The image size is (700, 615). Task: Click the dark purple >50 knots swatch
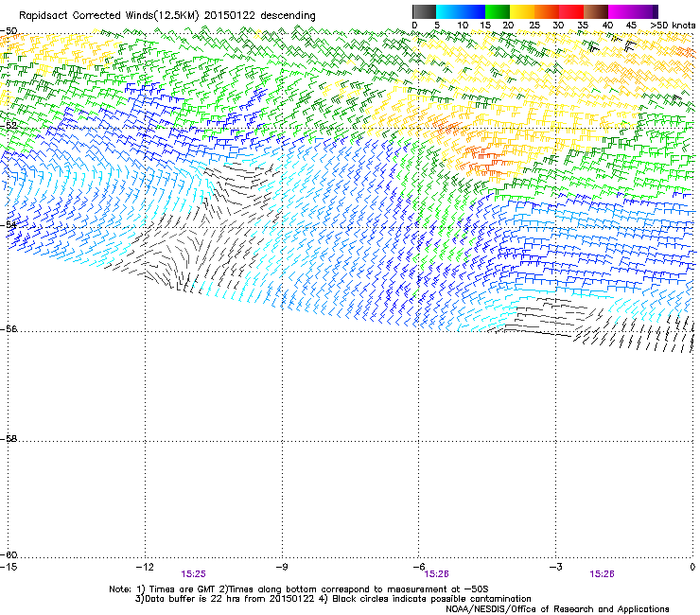coord(656,11)
